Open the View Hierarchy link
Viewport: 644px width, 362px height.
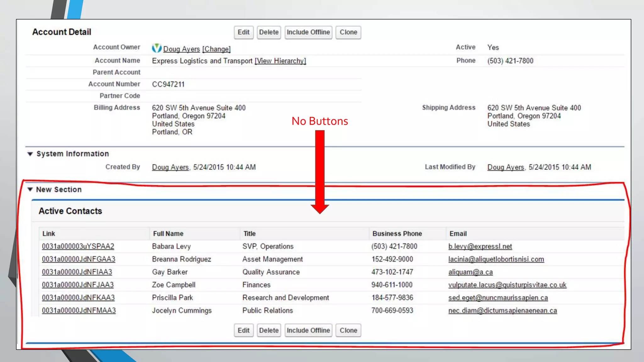click(280, 61)
